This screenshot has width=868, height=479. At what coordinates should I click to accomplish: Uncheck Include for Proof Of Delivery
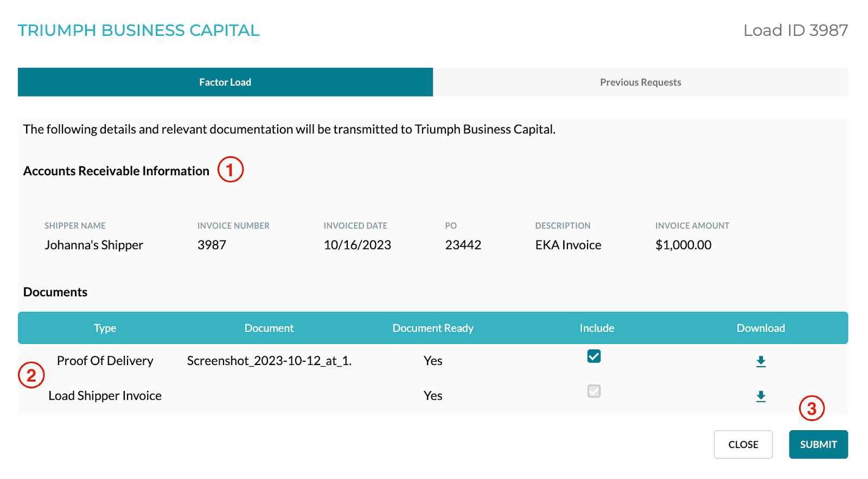[x=594, y=356]
